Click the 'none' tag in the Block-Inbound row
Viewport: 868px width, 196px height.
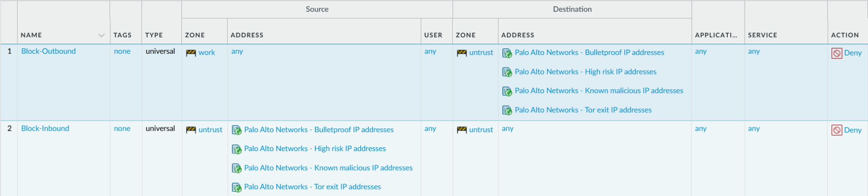122,128
